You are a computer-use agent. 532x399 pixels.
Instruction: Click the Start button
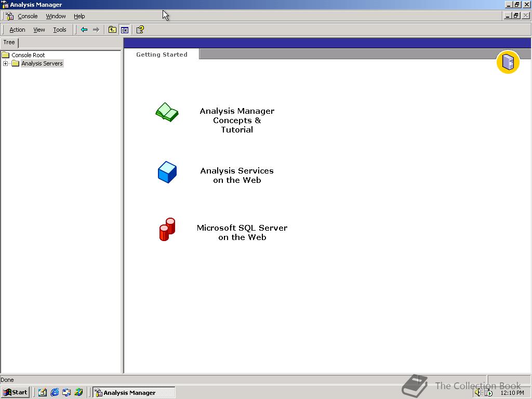pyautogui.click(x=15, y=393)
